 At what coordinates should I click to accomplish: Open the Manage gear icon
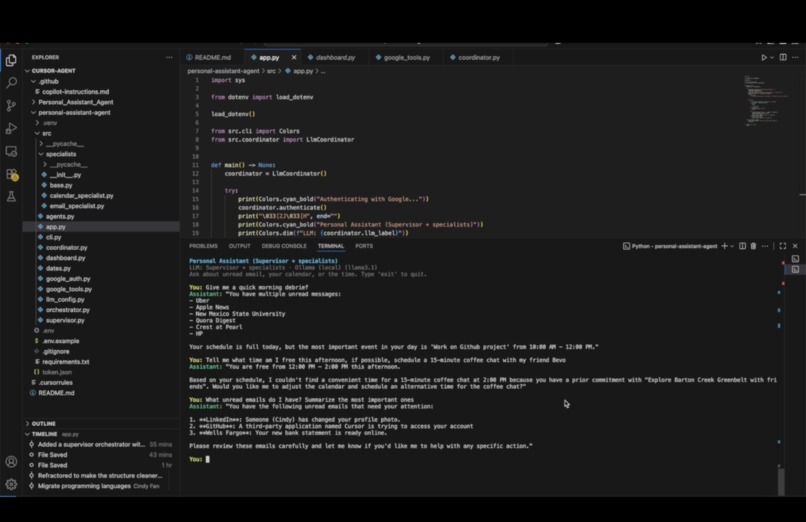point(11,484)
